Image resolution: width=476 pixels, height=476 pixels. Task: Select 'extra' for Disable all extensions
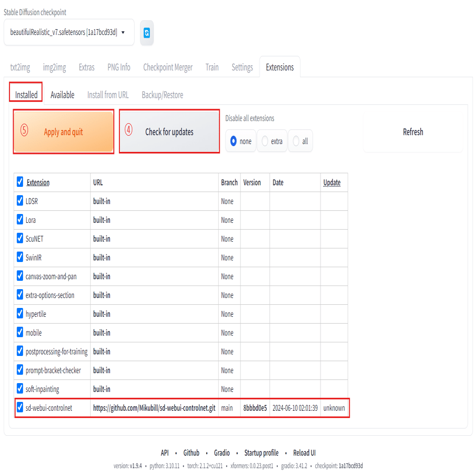click(x=272, y=141)
